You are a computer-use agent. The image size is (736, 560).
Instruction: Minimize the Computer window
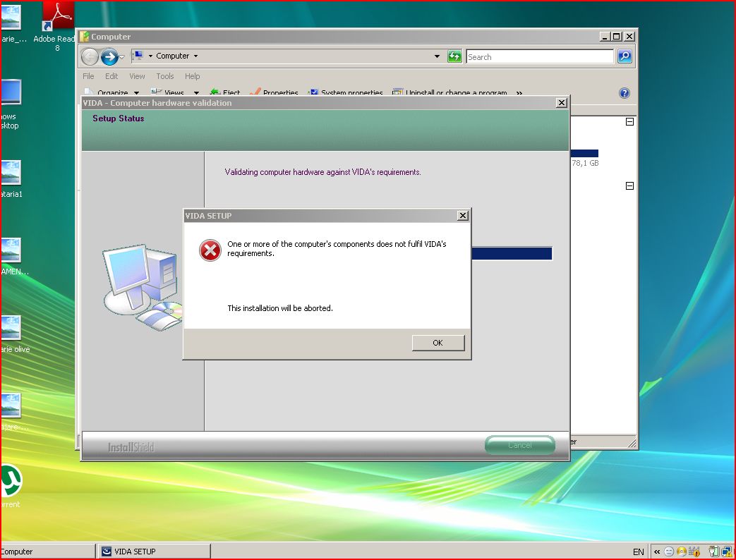[x=605, y=37]
